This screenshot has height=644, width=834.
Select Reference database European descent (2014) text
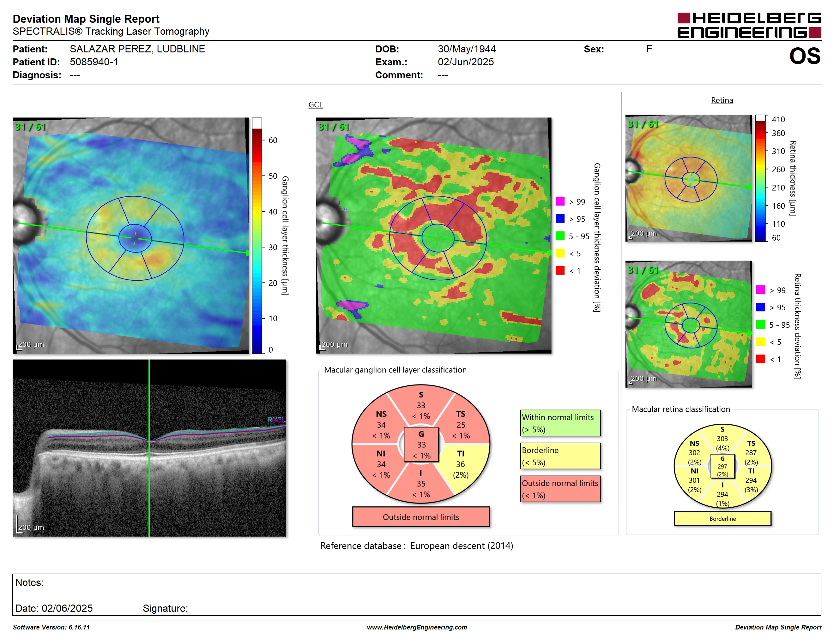(x=417, y=546)
